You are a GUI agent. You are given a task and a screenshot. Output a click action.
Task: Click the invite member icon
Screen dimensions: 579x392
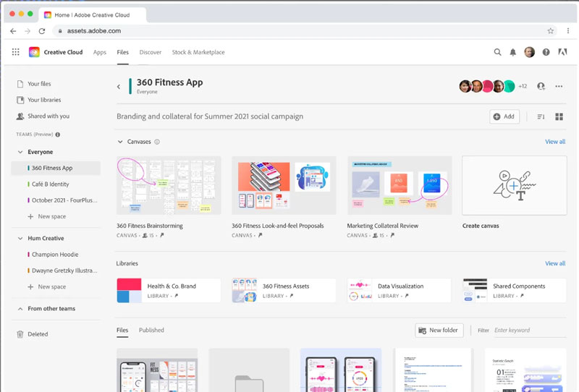pyautogui.click(x=541, y=86)
